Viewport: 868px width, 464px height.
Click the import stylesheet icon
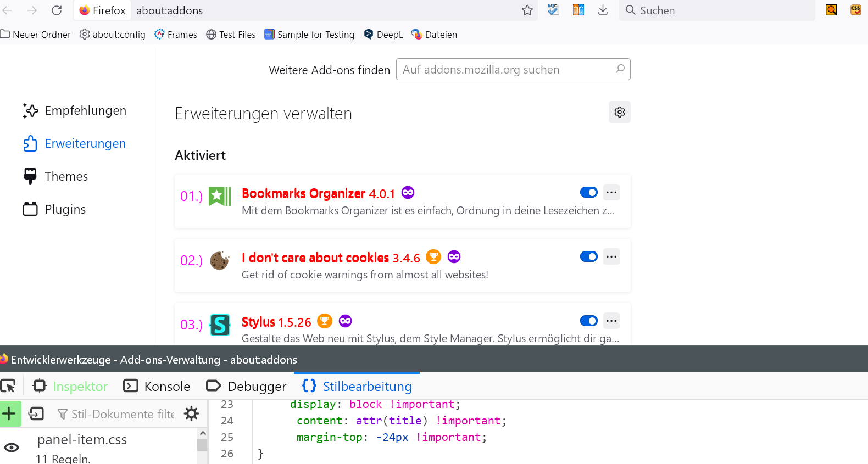[x=36, y=413]
